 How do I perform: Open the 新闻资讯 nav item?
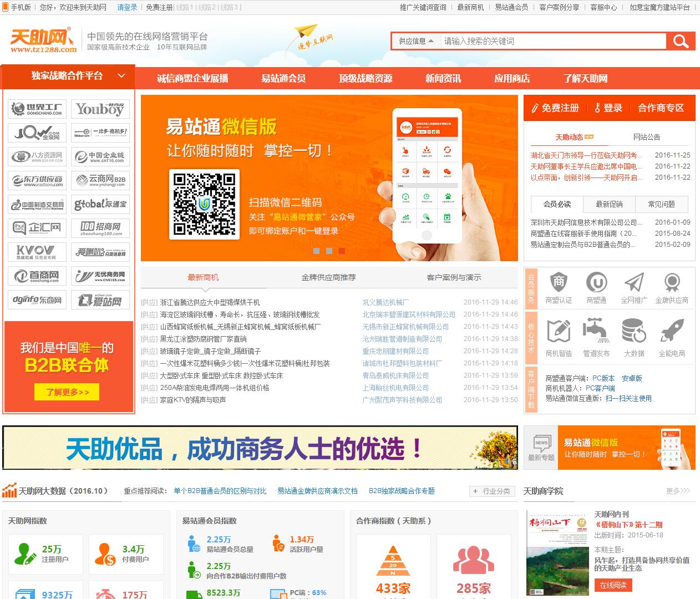[x=443, y=78]
